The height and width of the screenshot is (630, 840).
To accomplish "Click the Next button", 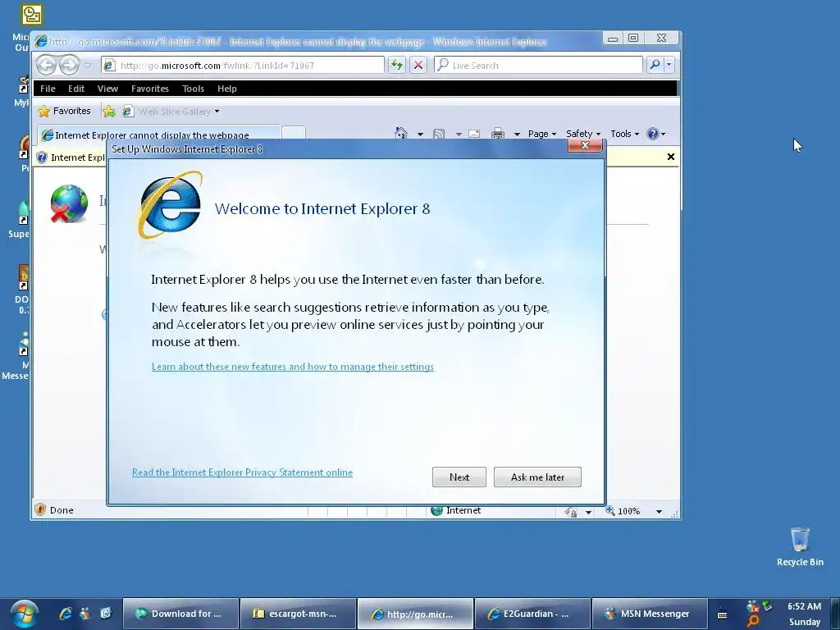I will point(459,477).
